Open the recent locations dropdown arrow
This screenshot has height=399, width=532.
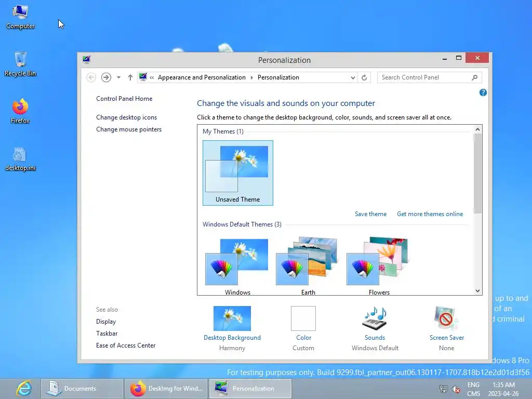118,77
